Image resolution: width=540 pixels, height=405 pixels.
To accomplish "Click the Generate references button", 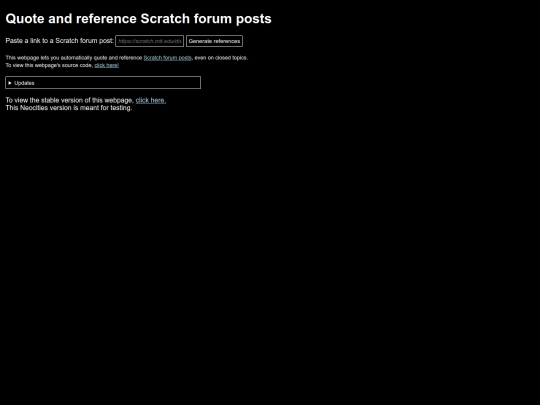I will [x=214, y=41].
